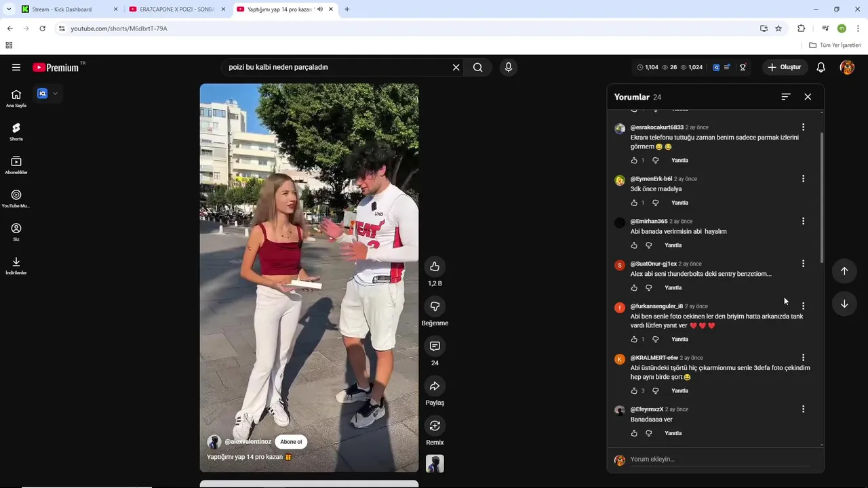Dislike SuatOnur-gj1ex's comment
Viewport: 868px width, 488px height.
pos(649,288)
